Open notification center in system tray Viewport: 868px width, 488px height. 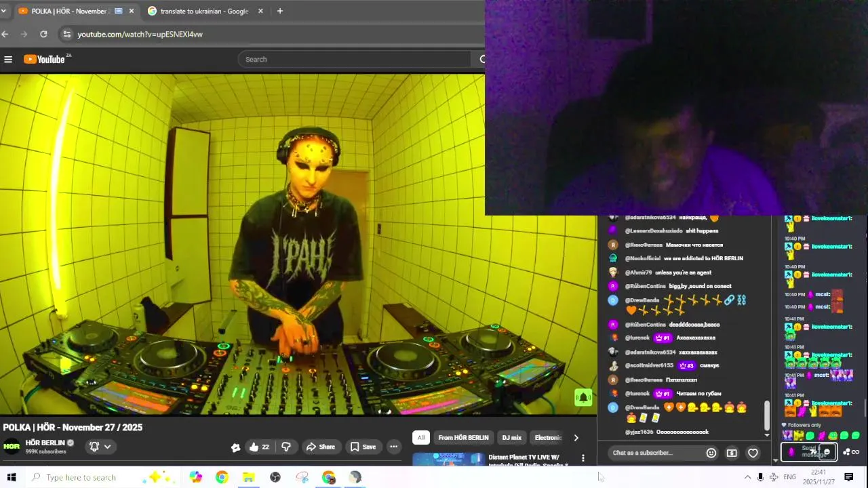point(848,477)
